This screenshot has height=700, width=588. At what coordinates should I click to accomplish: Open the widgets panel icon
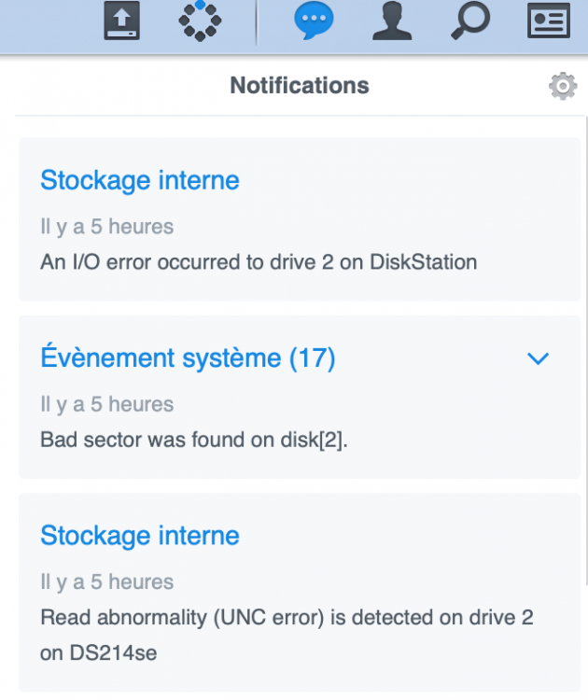548,21
